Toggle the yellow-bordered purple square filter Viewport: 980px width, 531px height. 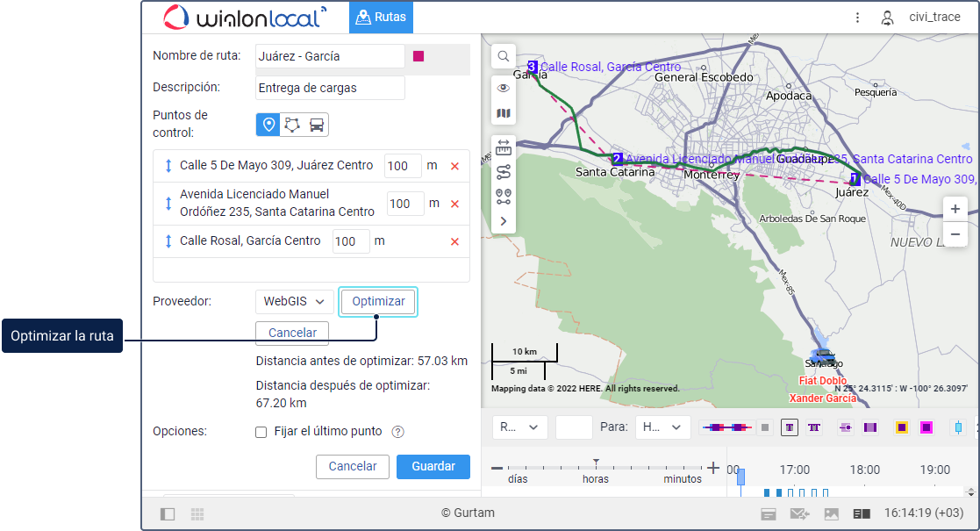tap(901, 427)
